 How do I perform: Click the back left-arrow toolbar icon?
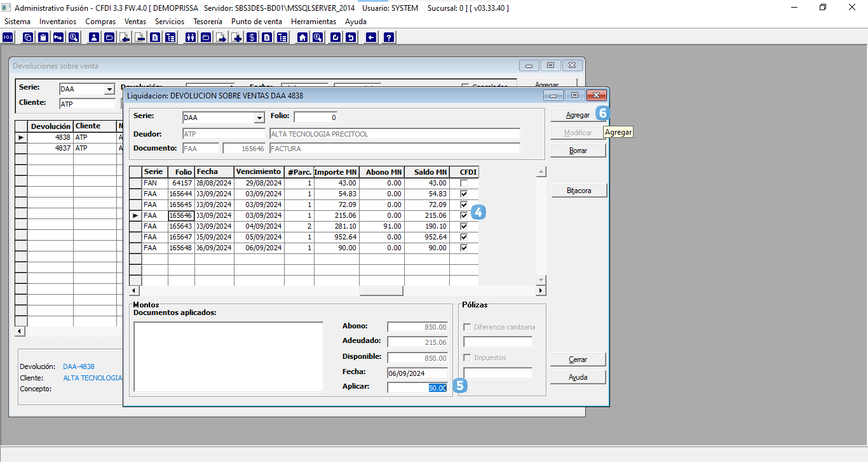[371, 37]
